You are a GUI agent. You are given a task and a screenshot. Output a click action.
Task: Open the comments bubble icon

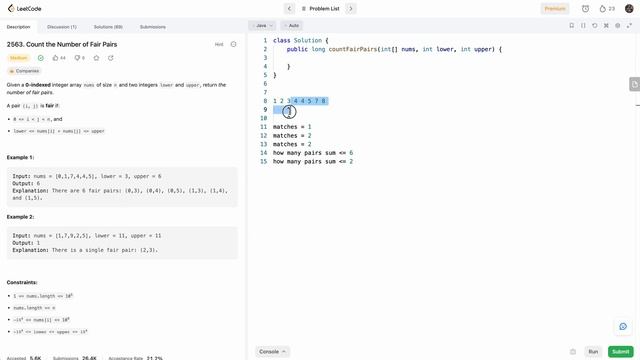pos(77,58)
